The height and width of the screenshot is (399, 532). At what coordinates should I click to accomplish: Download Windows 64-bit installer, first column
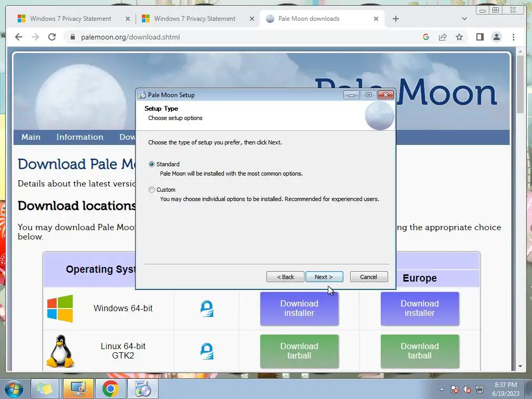click(299, 309)
